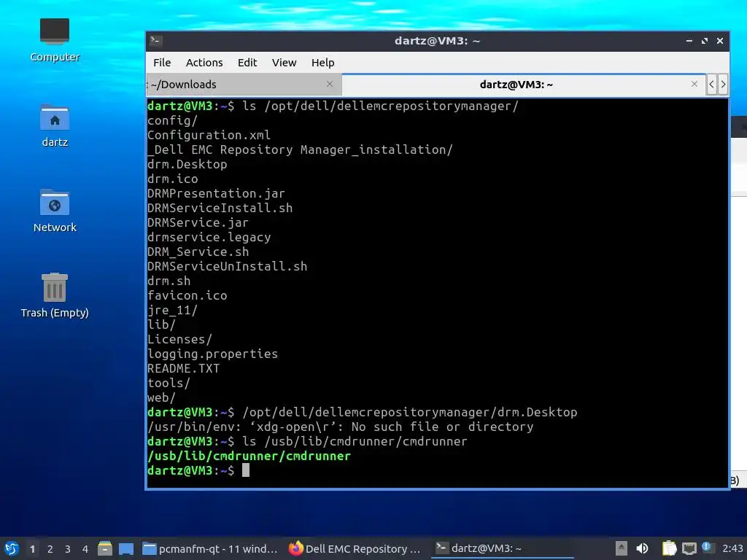Click the favicon.ico listing line
This screenshot has height=560, width=747.
coord(187,296)
